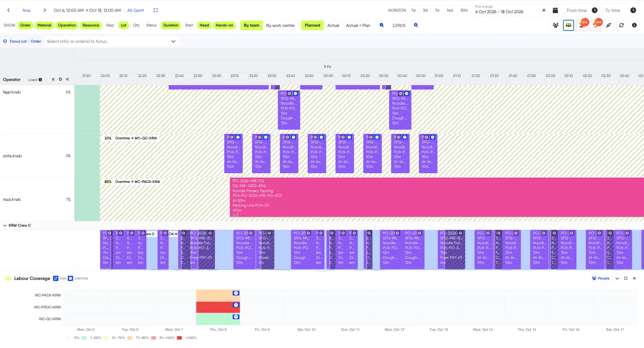
Task: Toggle the Duration show chip
Action: [171, 25]
